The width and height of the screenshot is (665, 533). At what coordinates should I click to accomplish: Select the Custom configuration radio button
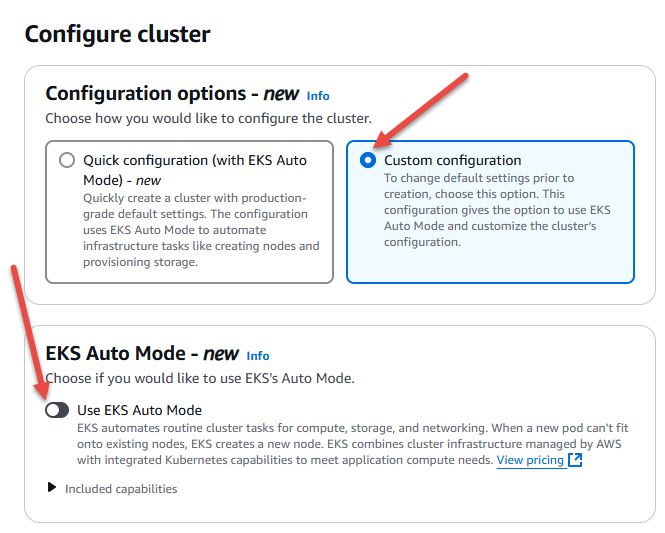click(368, 160)
